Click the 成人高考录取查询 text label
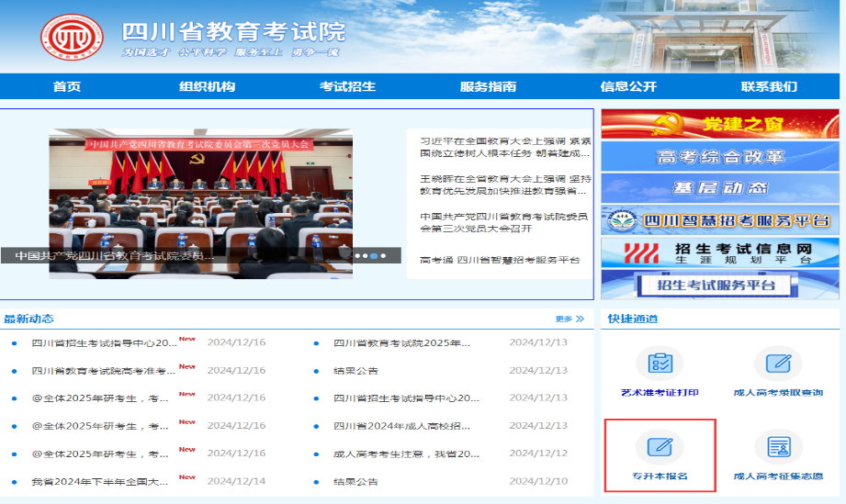The image size is (846, 504). 778,392
